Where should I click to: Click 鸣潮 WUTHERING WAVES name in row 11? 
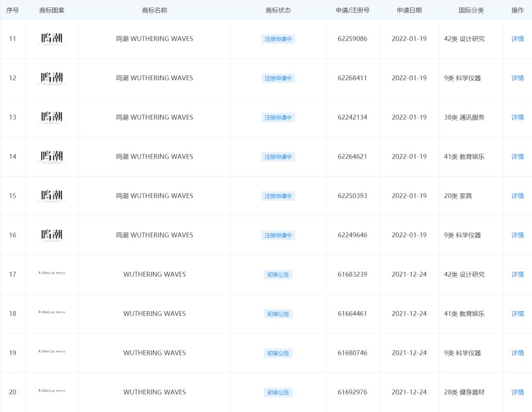point(154,39)
